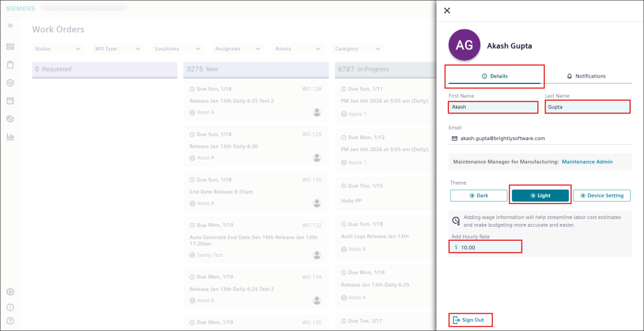Click the AG profile avatar
This screenshot has height=331, width=644.
464,45
